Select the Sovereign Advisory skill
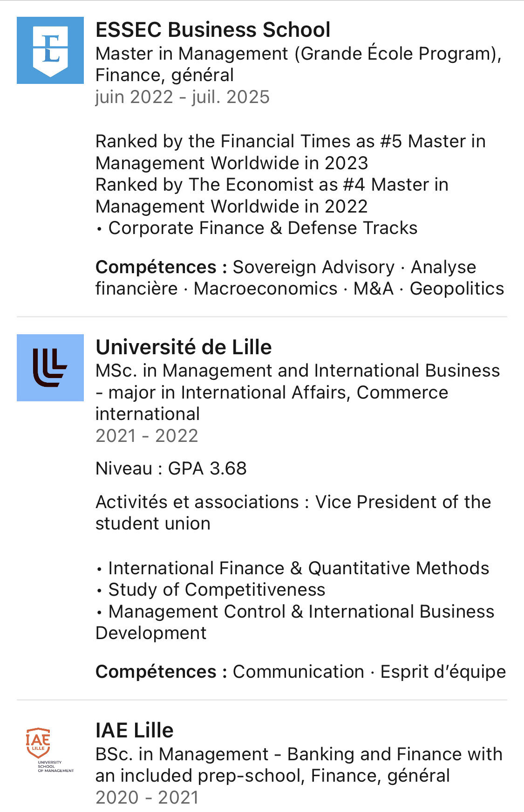Screen dimensions: 524x812 [x=313, y=267]
